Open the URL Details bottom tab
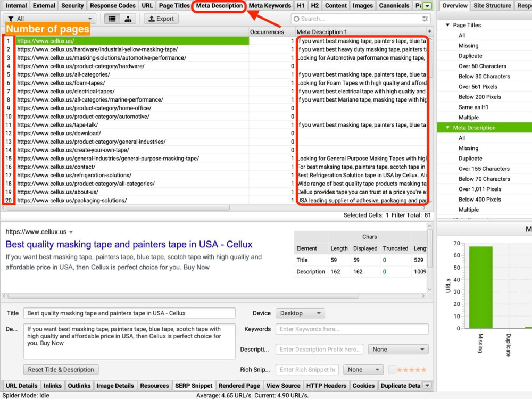 (21, 386)
